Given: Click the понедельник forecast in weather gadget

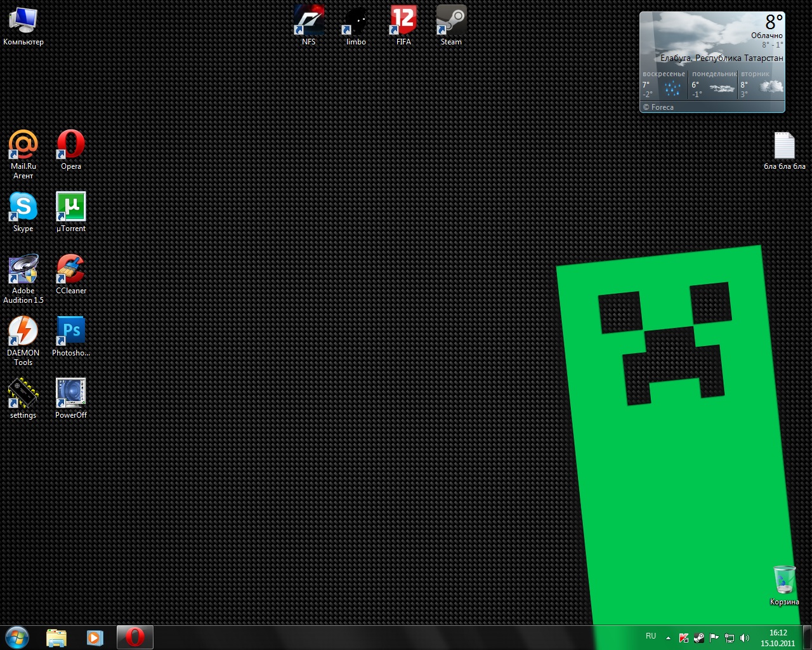Looking at the screenshot, I should point(714,84).
